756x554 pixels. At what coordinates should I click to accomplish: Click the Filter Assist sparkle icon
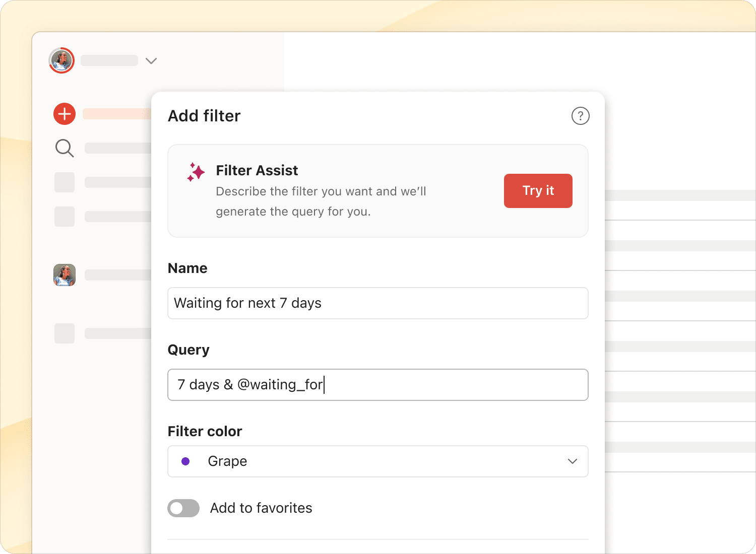[x=196, y=172]
